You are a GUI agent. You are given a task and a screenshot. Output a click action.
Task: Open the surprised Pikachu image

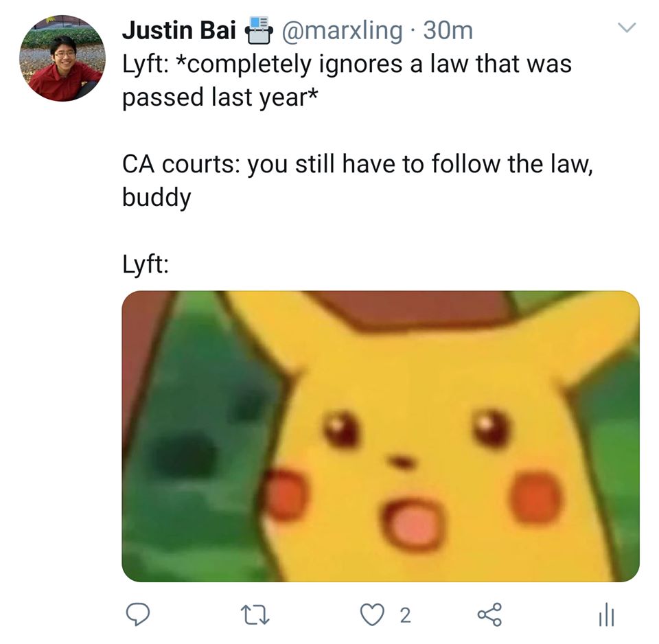coord(380,437)
